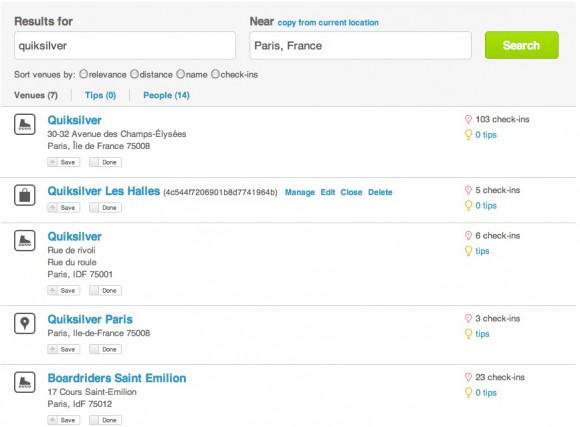Select the distance sort radio button
The width and height of the screenshot is (580, 427).
pos(134,74)
